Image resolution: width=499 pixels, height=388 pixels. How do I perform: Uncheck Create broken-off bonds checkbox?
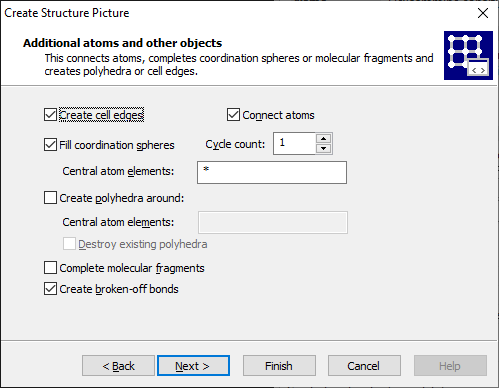click(50, 289)
